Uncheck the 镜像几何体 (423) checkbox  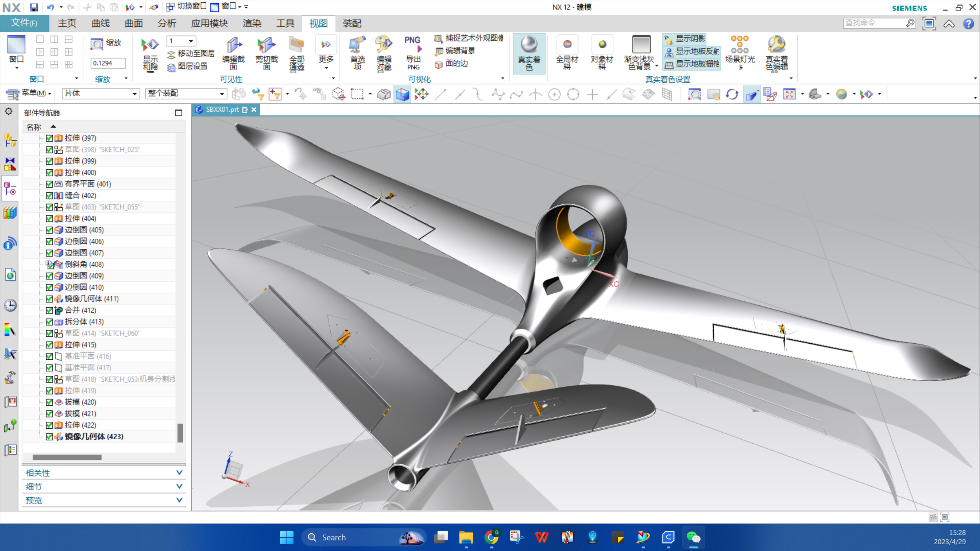click(x=49, y=437)
